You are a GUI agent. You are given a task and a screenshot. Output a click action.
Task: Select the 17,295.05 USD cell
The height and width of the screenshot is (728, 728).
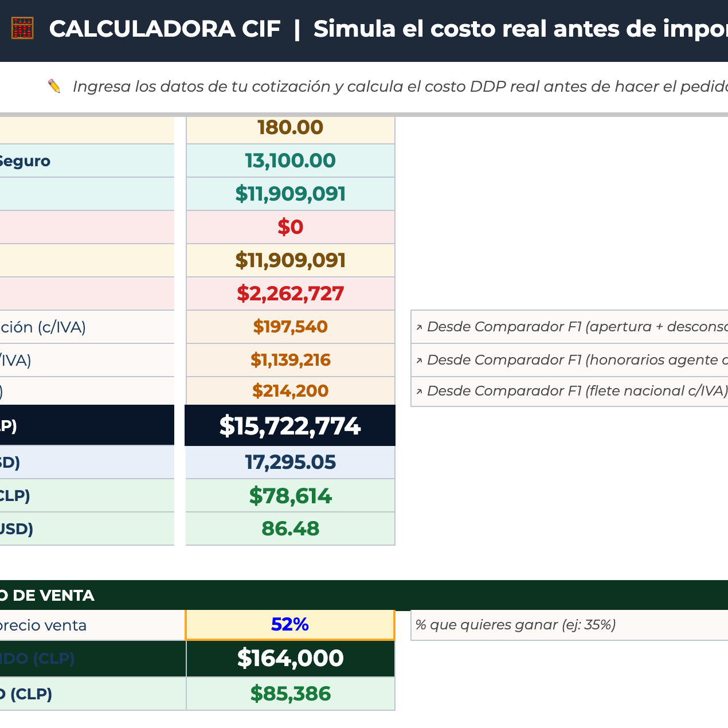pyautogui.click(x=290, y=463)
